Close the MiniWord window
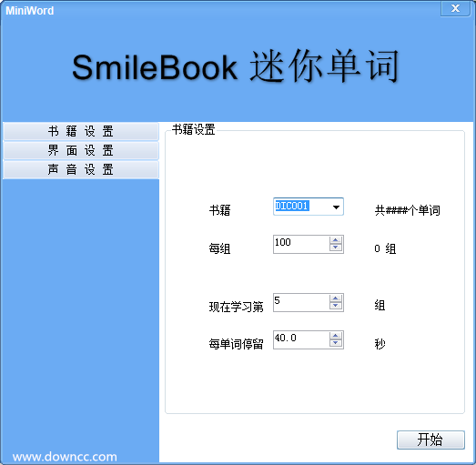Image resolution: width=476 pixels, height=465 pixels. [455, 8]
